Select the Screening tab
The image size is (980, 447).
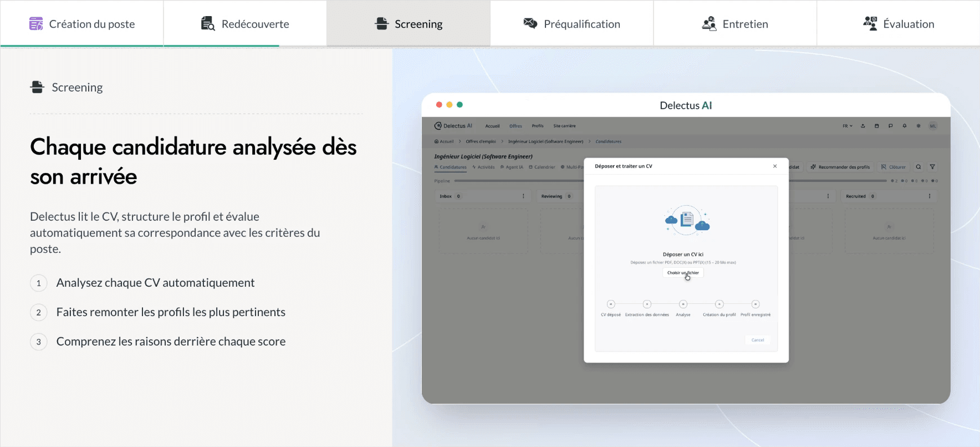click(x=409, y=24)
